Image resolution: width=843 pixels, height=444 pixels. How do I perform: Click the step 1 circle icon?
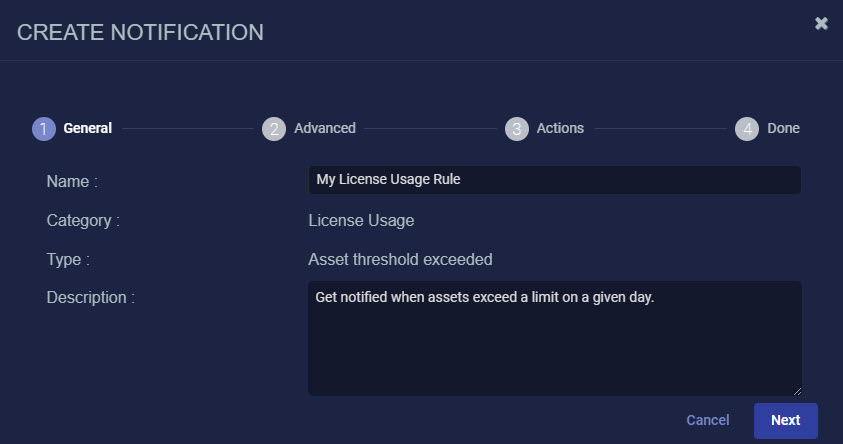44,129
